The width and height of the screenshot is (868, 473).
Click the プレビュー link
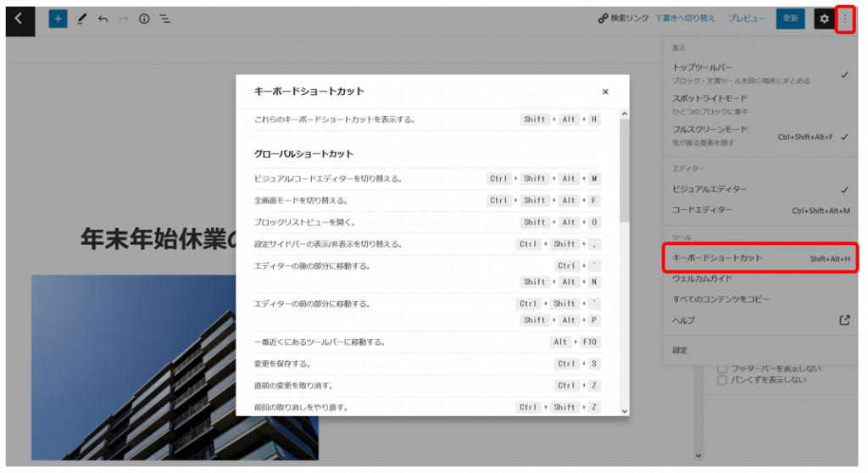pos(746,19)
